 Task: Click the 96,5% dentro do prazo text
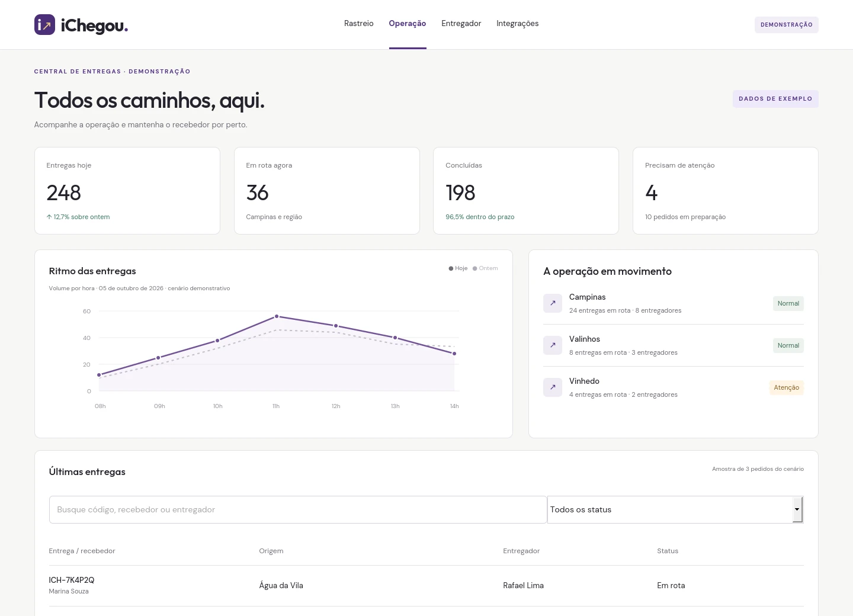tap(480, 217)
